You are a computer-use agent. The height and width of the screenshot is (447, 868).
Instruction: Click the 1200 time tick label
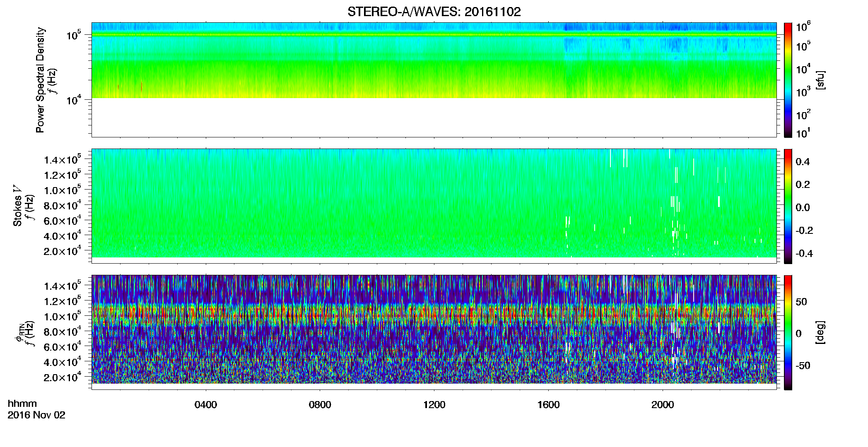434,405
